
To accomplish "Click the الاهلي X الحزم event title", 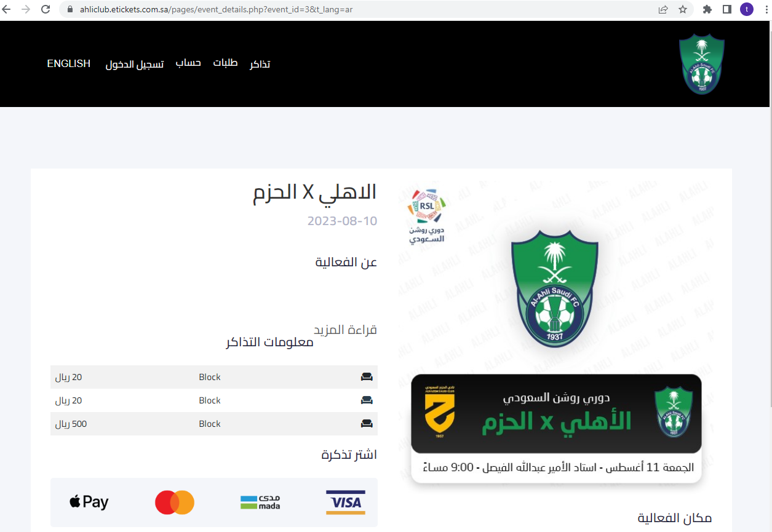I will pyautogui.click(x=315, y=192).
